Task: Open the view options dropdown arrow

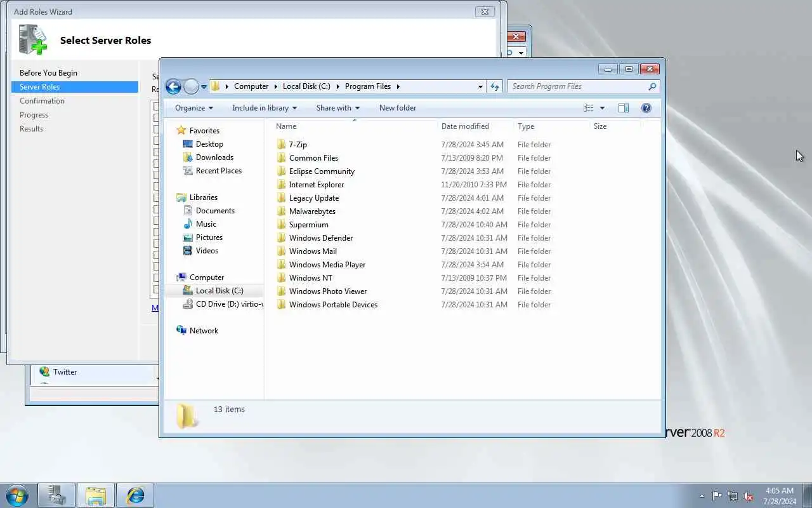Action: click(x=602, y=108)
